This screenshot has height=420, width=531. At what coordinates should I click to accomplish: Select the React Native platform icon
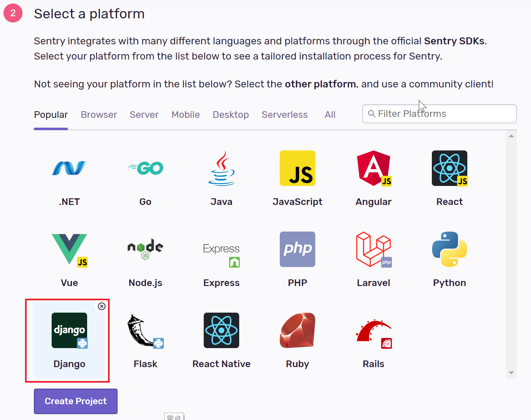pos(221,330)
